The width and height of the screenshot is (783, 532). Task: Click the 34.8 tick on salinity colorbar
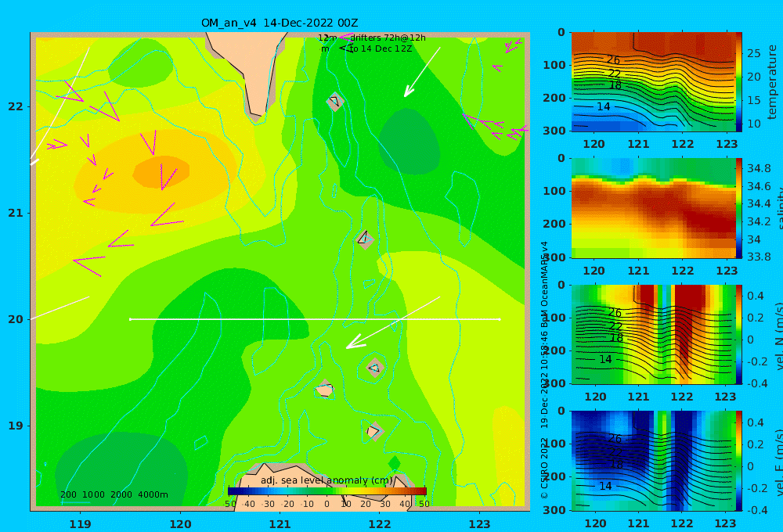(759, 169)
